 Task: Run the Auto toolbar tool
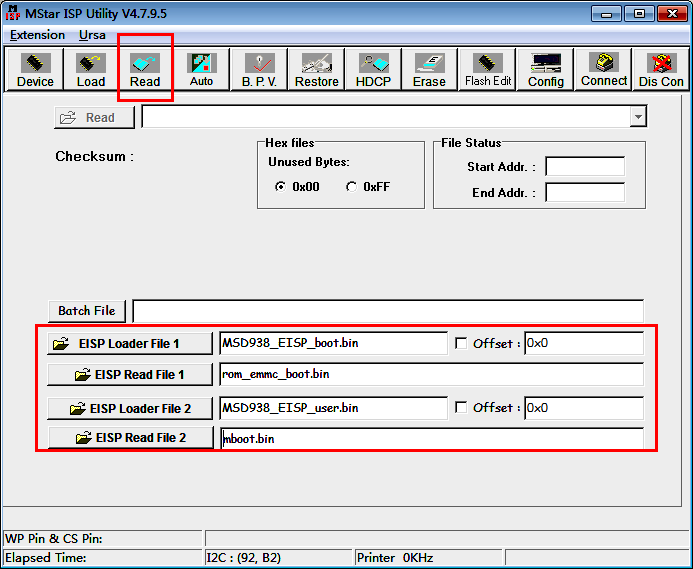202,70
